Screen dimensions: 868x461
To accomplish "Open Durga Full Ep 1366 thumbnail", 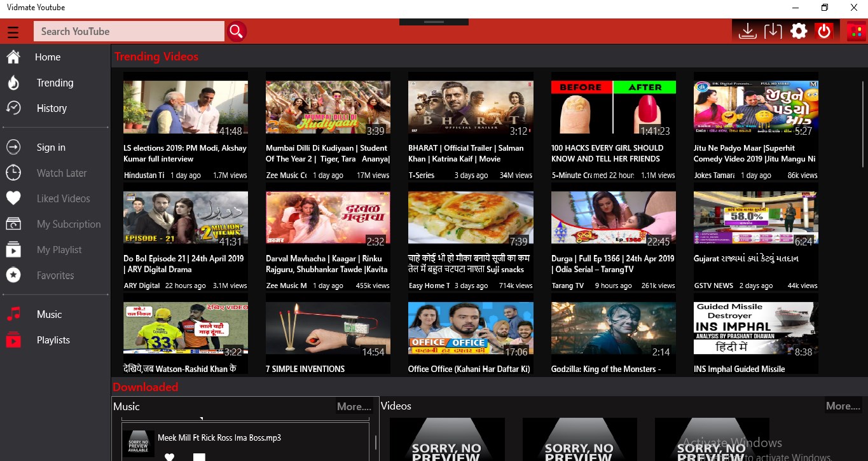I will pyautogui.click(x=614, y=217).
